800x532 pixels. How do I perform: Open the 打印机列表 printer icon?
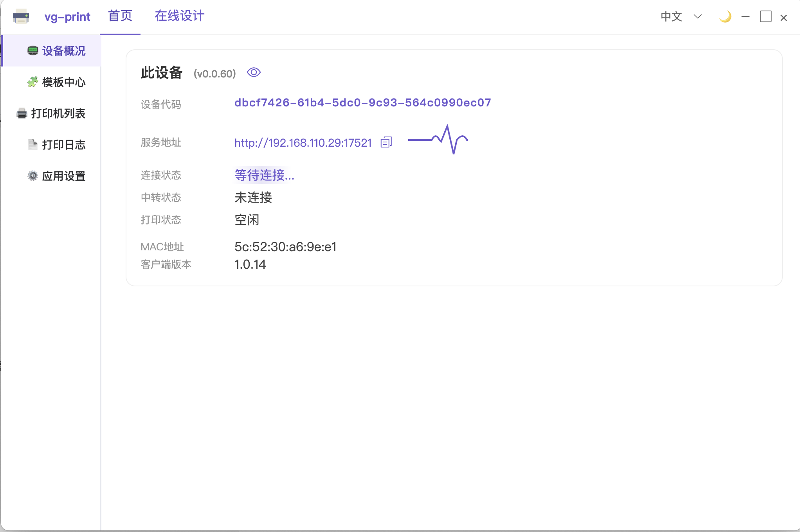22,113
